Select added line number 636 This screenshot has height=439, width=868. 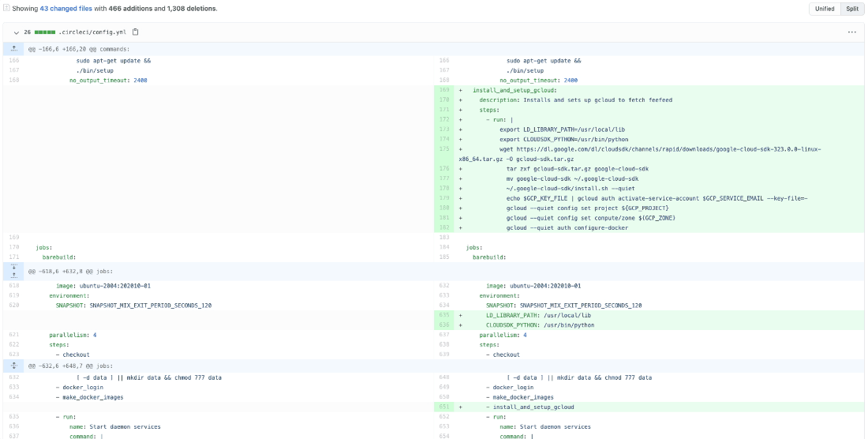click(445, 325)
